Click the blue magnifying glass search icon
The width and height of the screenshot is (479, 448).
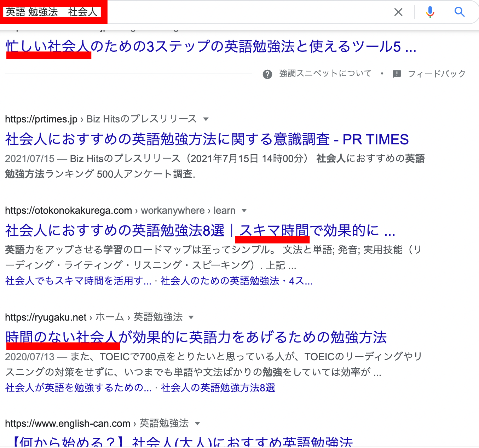459,12
